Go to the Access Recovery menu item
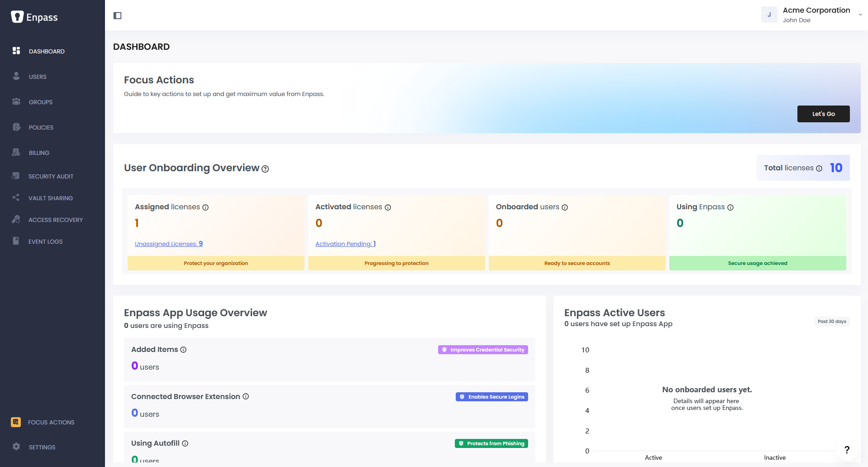The width and height of the screenshot is (868, 467). (x=56, y=220)
